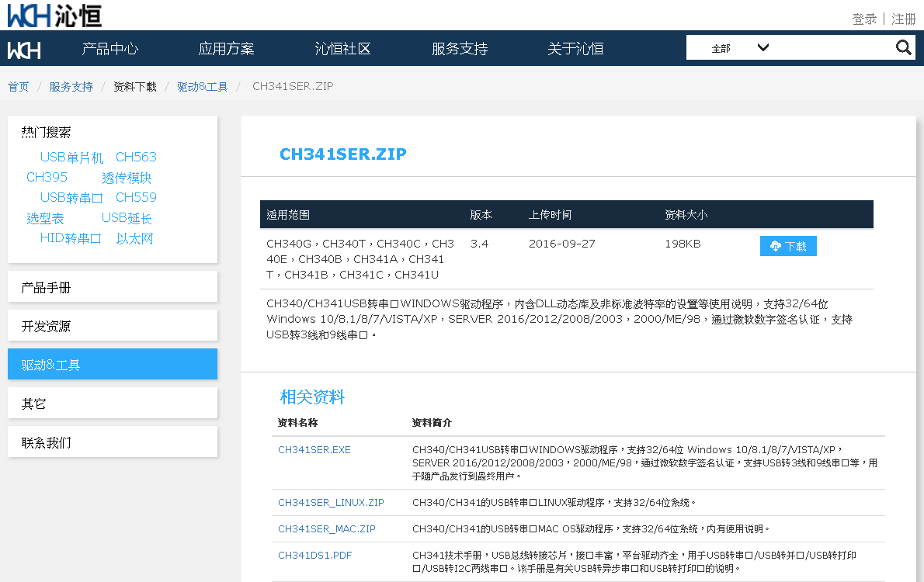
Task: Open 联系我们 sidebar item
Action: (x=113, y=442)
